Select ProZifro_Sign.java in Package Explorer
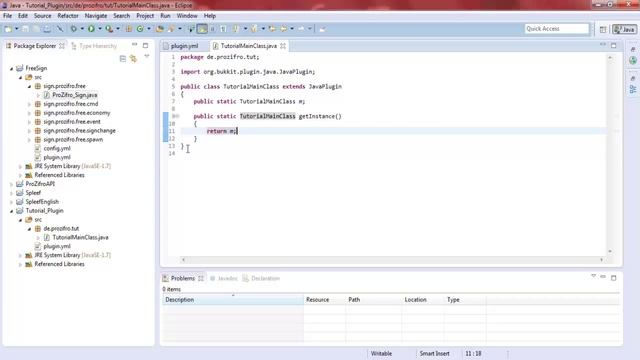640x360 pixels. pos(75,95)
